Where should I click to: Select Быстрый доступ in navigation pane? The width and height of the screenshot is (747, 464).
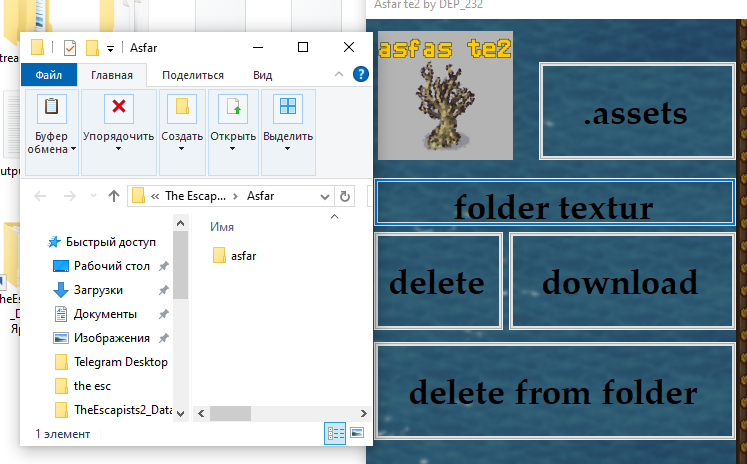point(111,242)
